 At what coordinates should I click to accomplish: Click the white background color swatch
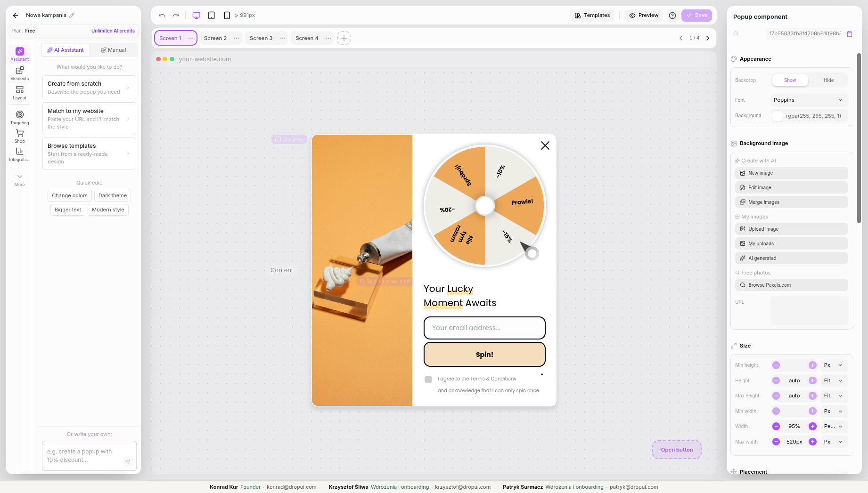(778, 116)
